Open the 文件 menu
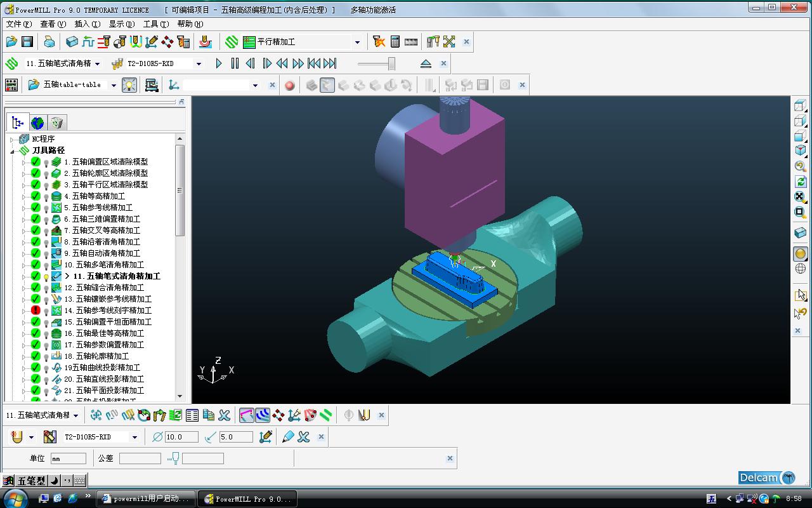This screenshot has height=508, width=812. 18,24
